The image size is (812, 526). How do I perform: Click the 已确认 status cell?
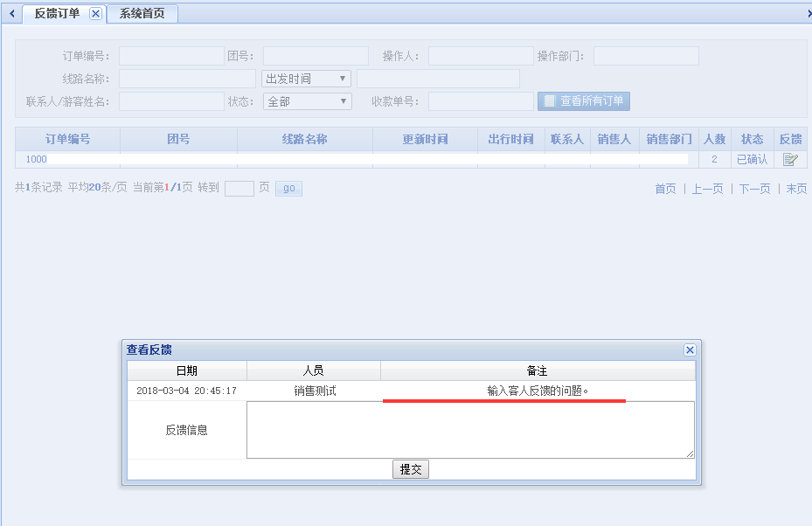point(753,159)
